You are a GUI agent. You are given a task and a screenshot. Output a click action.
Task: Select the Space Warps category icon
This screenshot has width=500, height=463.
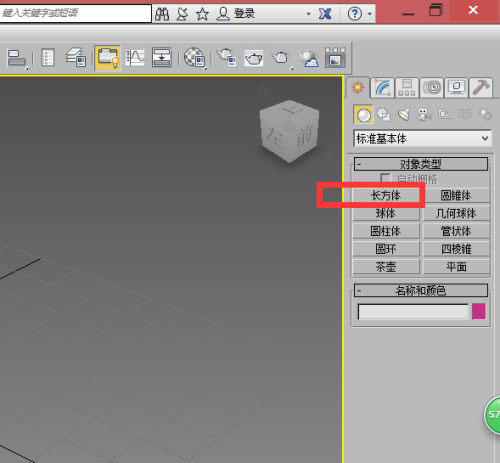tap(464, 115)
